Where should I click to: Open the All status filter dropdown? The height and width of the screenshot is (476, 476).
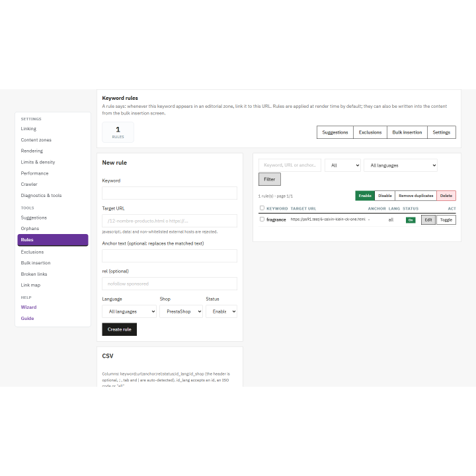click(342, 165)
